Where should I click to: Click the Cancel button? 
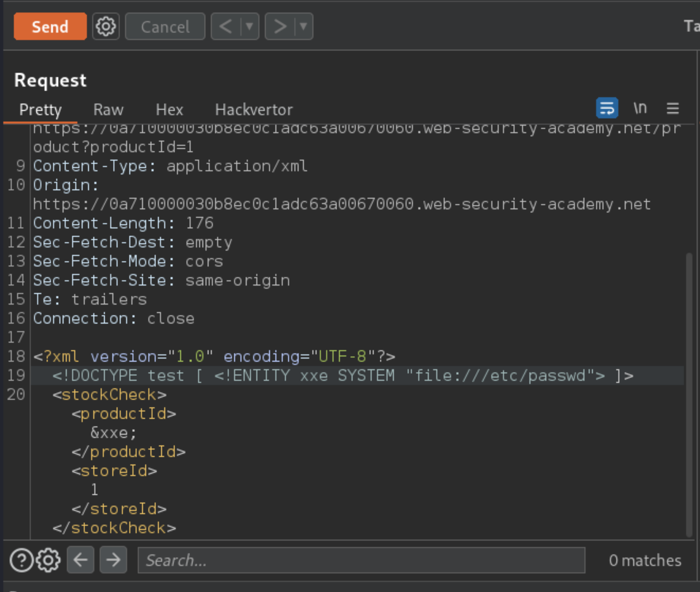tap(165, 26)
